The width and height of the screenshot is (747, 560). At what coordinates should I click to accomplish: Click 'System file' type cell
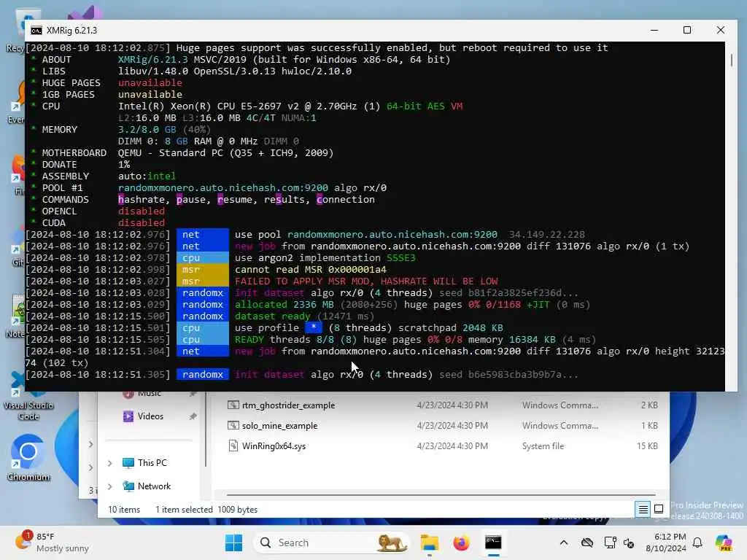[543, 446]
